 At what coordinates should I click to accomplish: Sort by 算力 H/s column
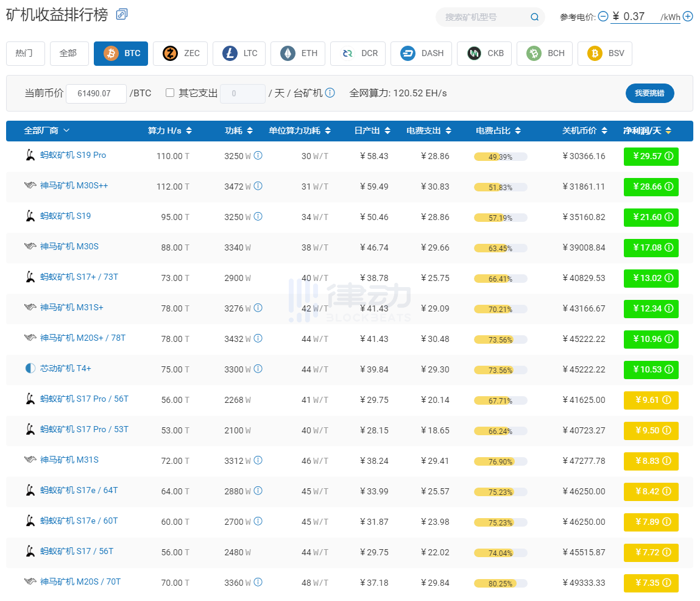coord(169,130)
